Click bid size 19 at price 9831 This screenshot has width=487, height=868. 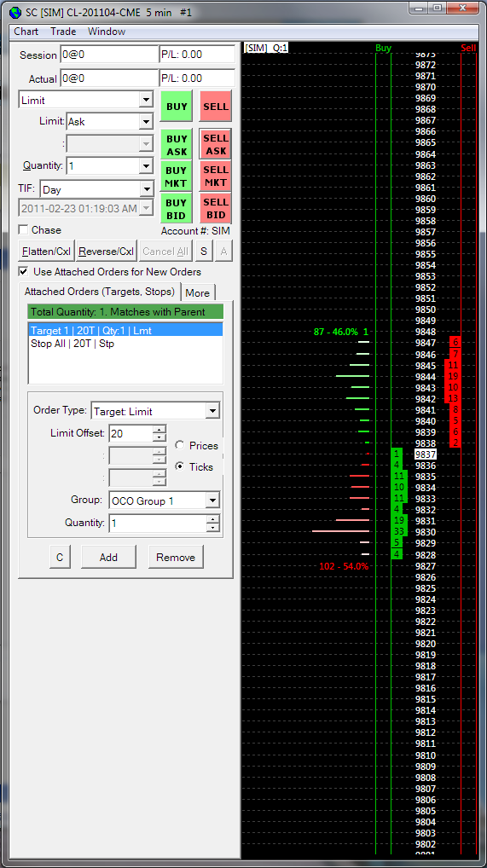pos(399,520)
